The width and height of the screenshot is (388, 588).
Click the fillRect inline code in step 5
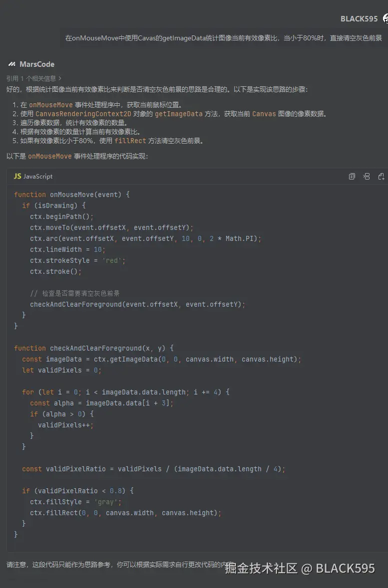pyautogui.click(x=130, y=141)
